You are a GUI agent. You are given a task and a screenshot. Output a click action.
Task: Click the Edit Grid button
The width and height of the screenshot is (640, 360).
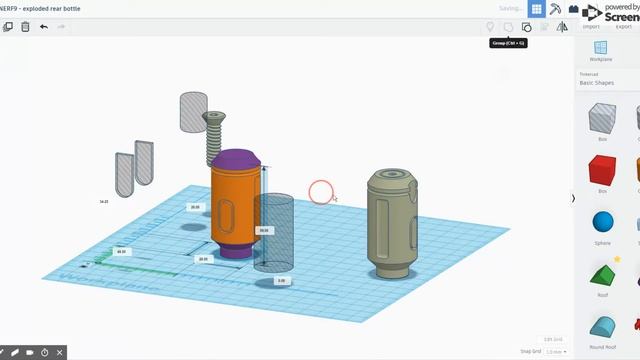[x=553, y=339]
